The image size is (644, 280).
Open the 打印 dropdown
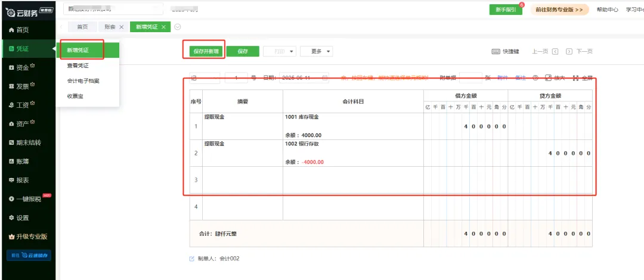pos(279,51)
